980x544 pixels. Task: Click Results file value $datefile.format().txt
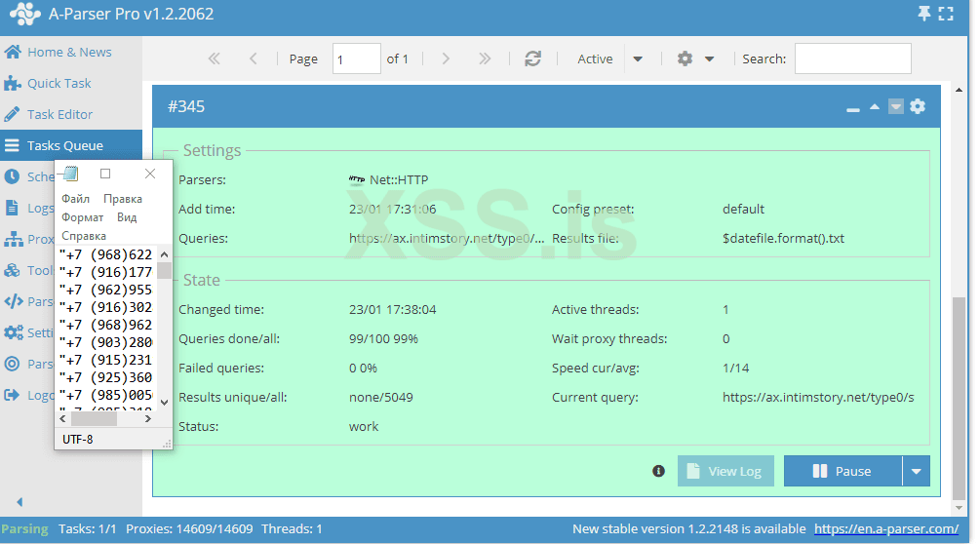783,238
